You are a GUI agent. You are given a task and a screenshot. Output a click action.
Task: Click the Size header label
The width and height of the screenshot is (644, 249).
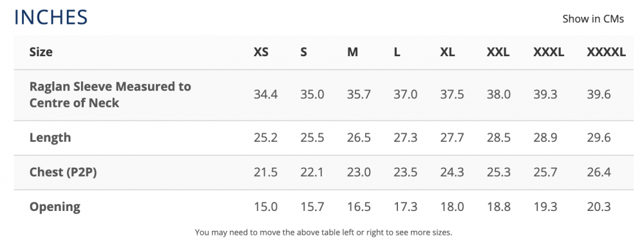point(41,52)
